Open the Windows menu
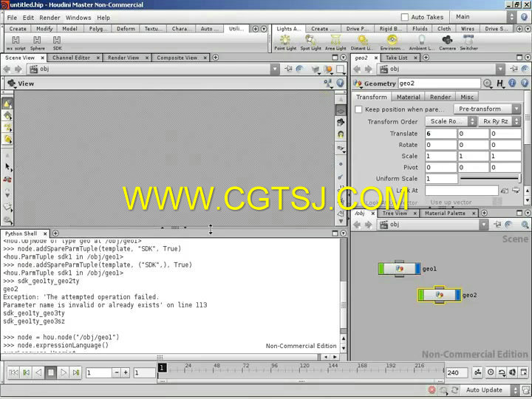Viewport: 532px width, 399px height. pyautogui.click(x=78, y=18)
